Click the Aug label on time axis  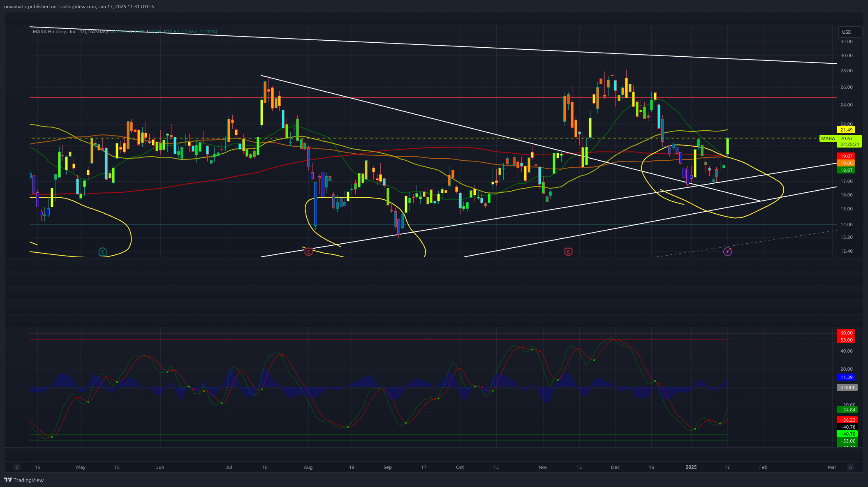pyautogui.click(x=308, y=467)
